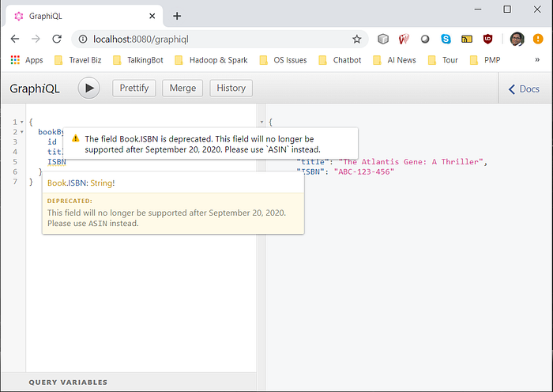Click the red W extension icon
The height and width of the screenshot is (392, 553).
coord(404,39)
